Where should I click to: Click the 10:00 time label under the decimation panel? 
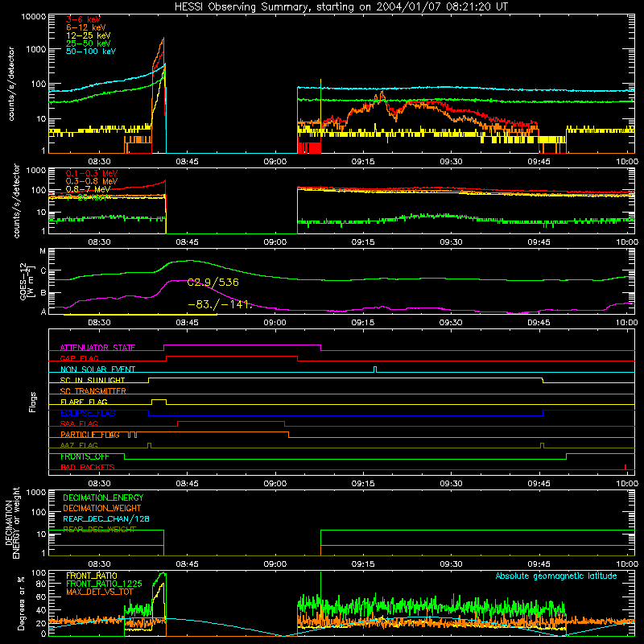[627, 564]
